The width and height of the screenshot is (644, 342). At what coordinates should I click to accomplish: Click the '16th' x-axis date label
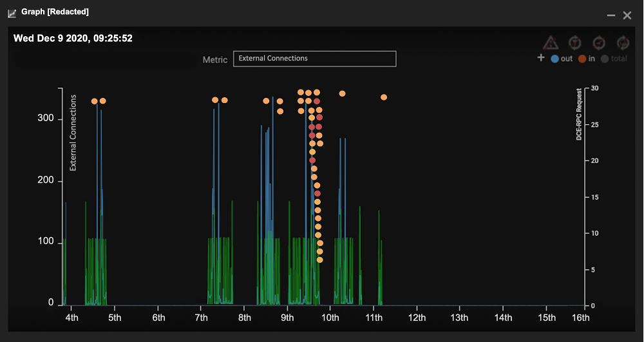(x=580, y=318)
